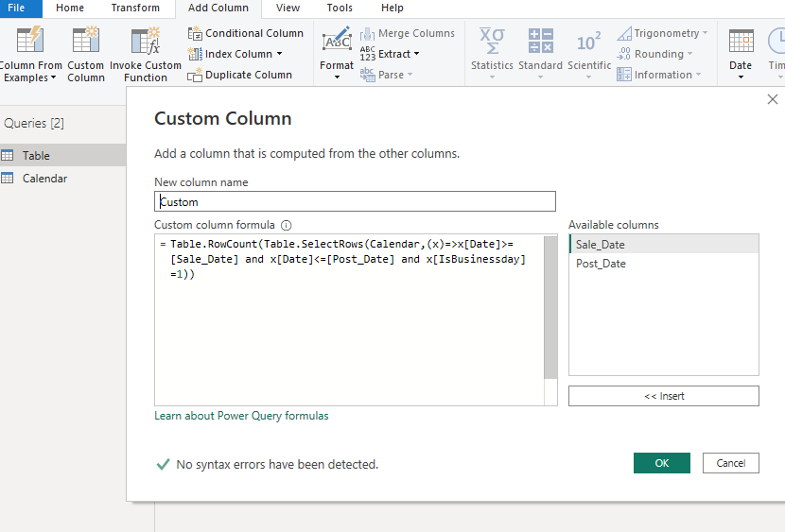
Task: Click the Extract icon
Action: (x=368, y=54)
